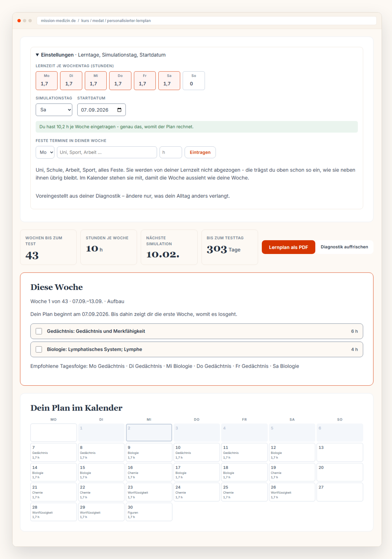
Task: Select calendar day 27
Action: 340,492
